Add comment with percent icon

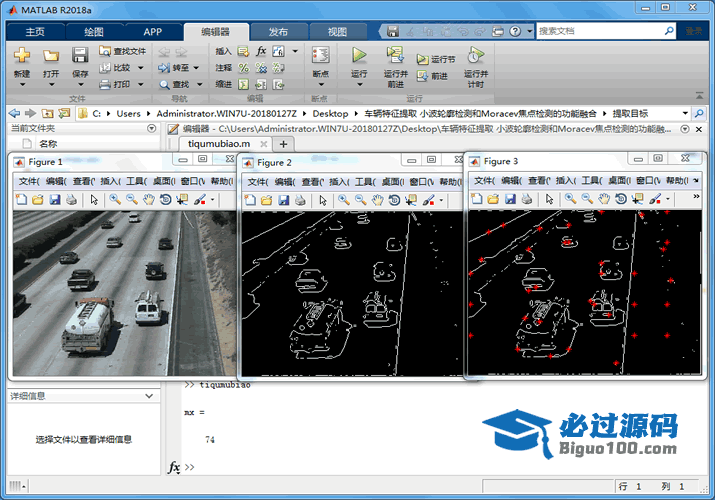click(244, 68)
